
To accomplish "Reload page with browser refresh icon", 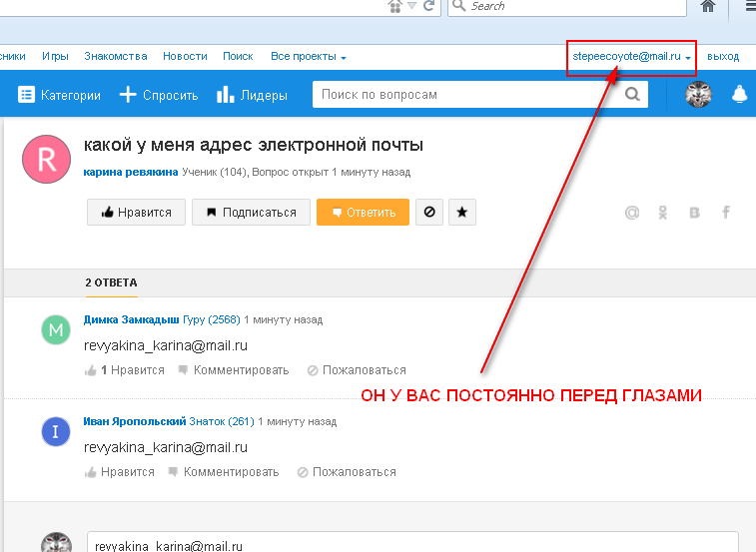I will click(429, 7).
